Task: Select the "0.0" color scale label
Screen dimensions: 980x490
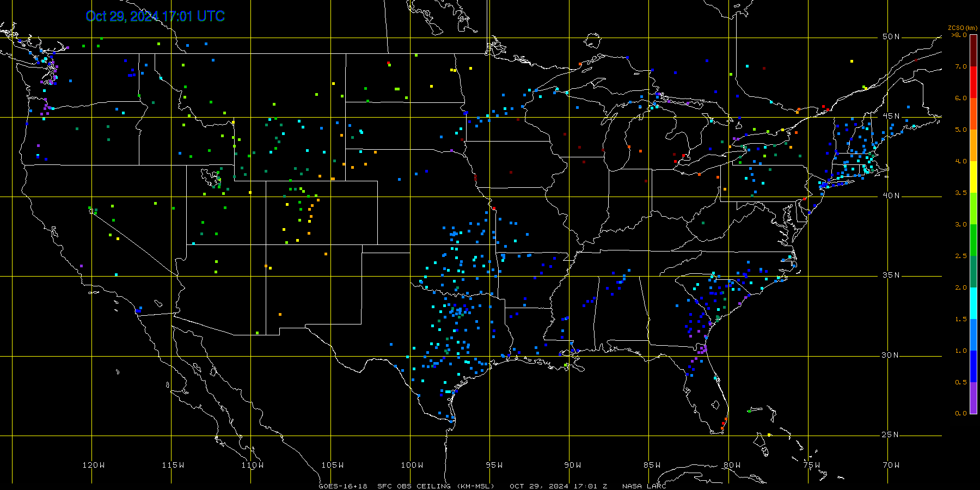Action: click(961, 413)
